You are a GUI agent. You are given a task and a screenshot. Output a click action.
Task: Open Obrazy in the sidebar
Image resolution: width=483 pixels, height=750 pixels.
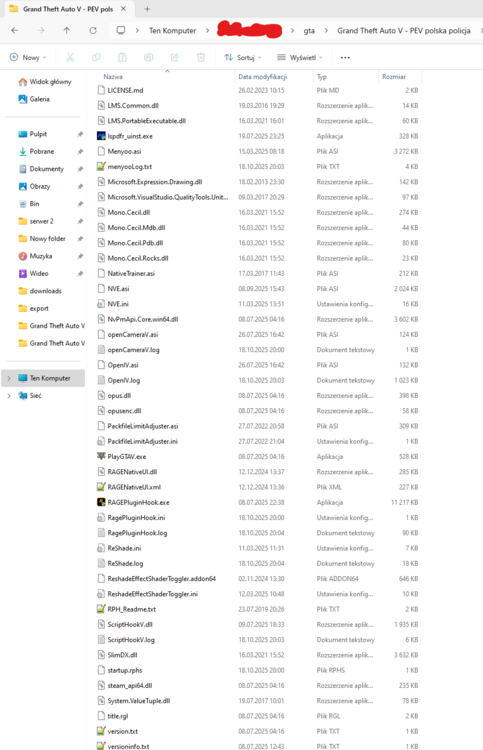(34, 186)
